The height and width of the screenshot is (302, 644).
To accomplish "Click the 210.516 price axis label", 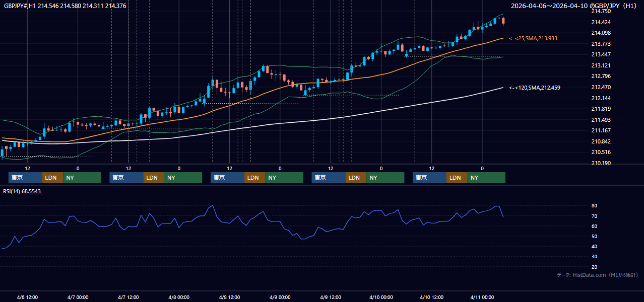I will click(601, 153).
